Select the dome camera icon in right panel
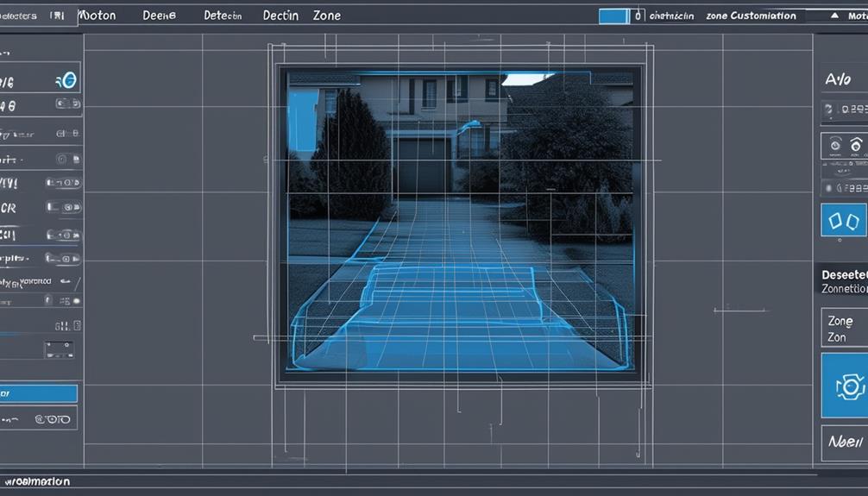This screenshot has width=868, height=496. click(x=856, y=146)
